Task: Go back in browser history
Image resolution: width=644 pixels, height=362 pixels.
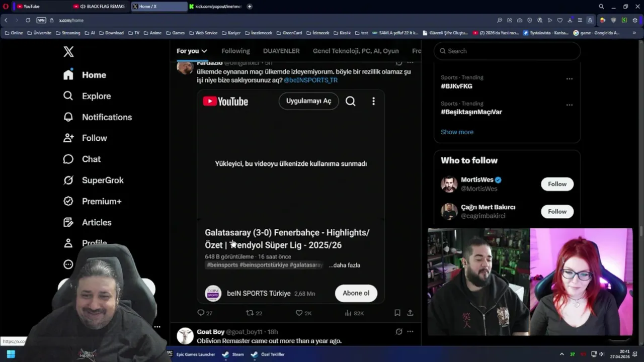Action: (6, 20)
